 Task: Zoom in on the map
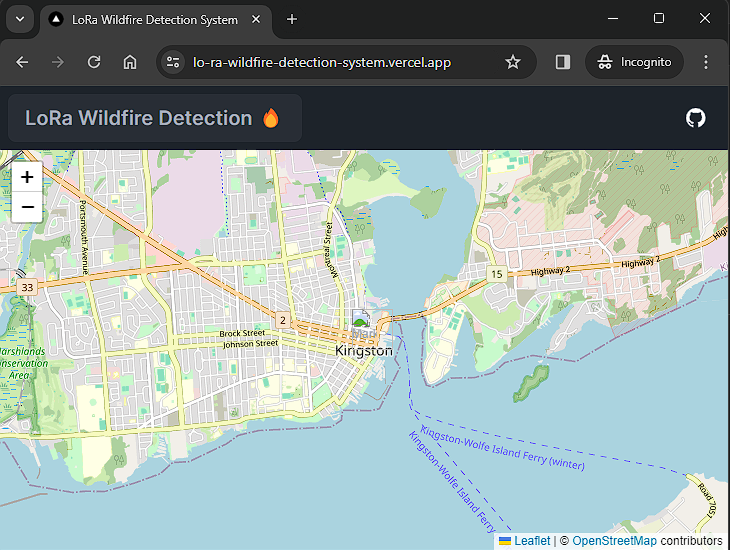tap(27, 177)
